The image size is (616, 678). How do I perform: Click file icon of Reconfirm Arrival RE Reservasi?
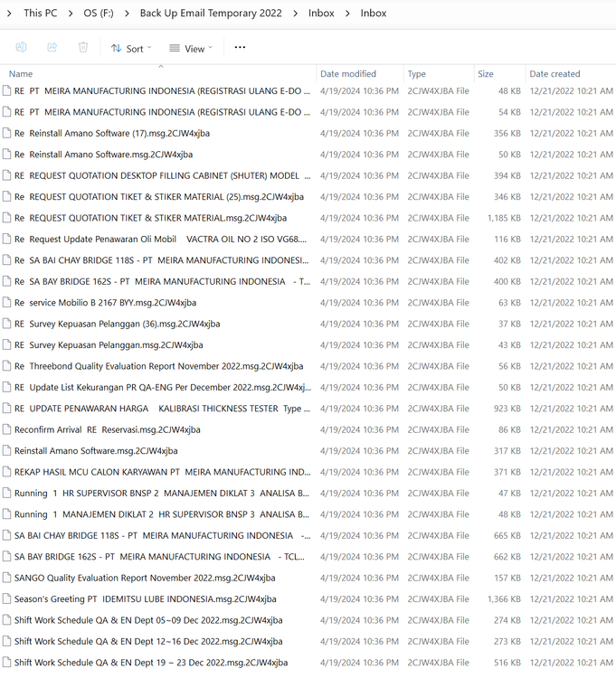[x=6, y=429]
